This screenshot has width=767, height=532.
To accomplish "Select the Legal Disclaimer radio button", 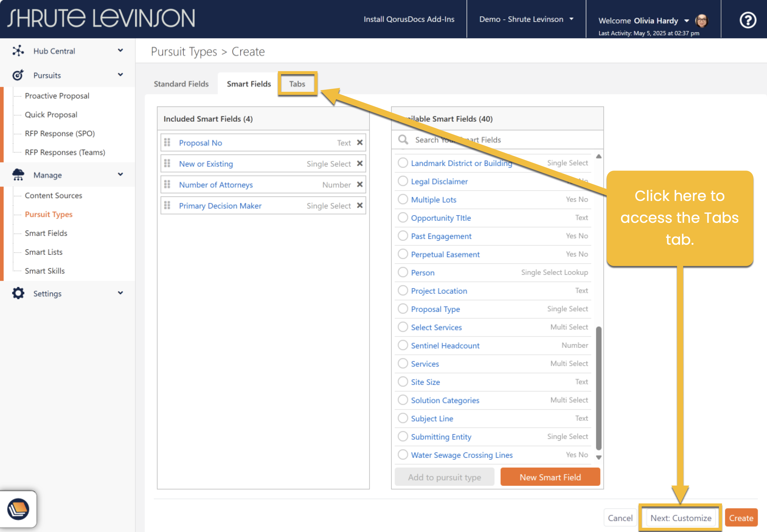I will [403, 181].
